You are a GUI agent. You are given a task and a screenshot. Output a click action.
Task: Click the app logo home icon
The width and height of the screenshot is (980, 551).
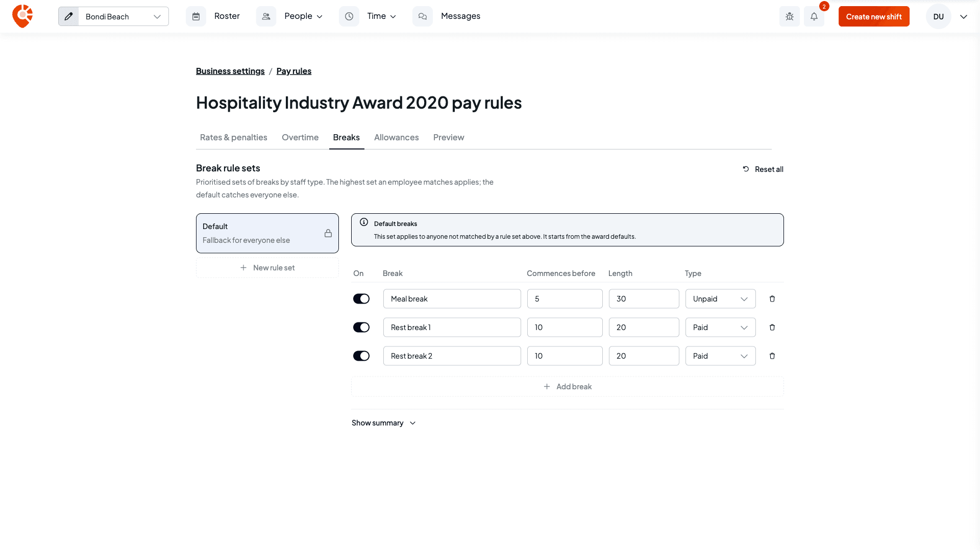tap(22, 16)
